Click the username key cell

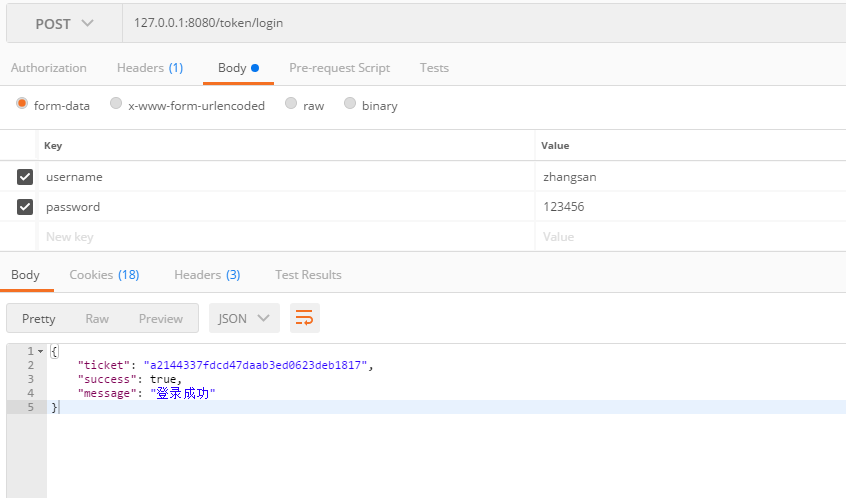tap(286, 177)
